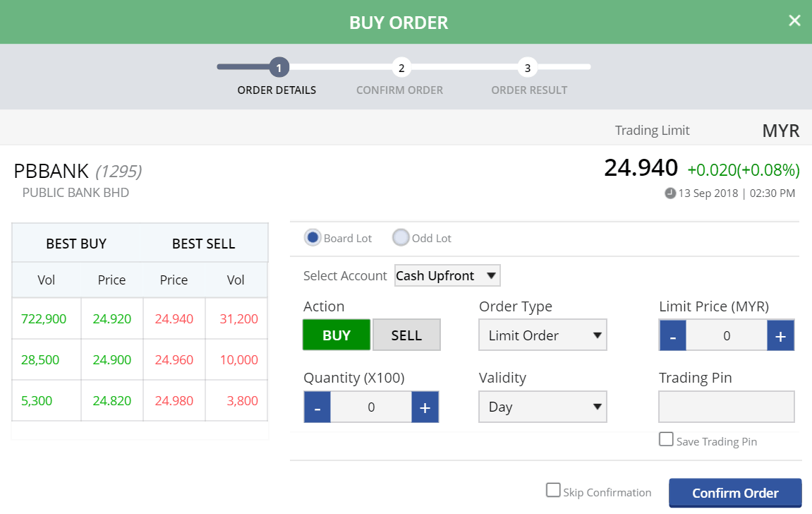Select the Board Lot radio option
Screen dimensions: 812x514
click(313, 238)
